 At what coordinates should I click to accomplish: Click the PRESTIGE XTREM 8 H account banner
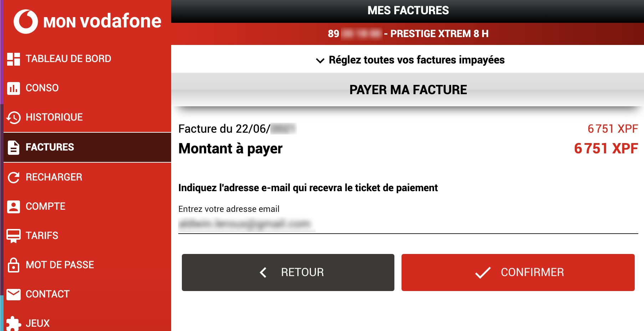pyautogui.click(x=408, y=34)
